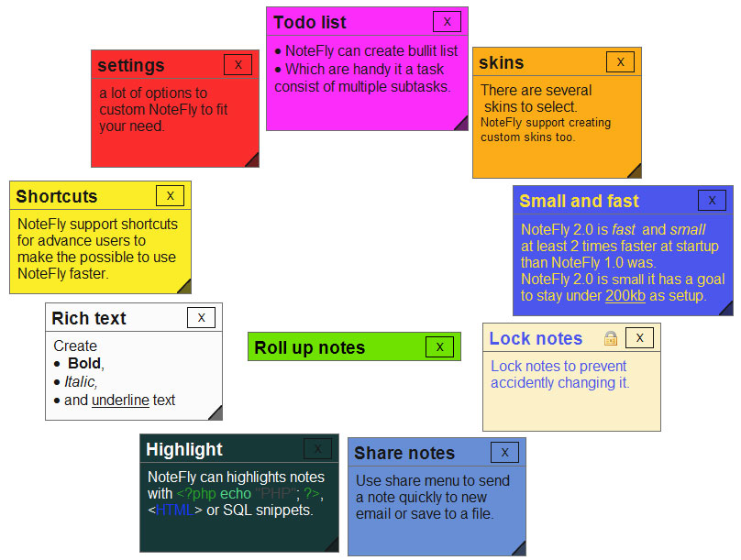
Task: Click the underlined 200kb text
Action: click(x=625, y=296)
